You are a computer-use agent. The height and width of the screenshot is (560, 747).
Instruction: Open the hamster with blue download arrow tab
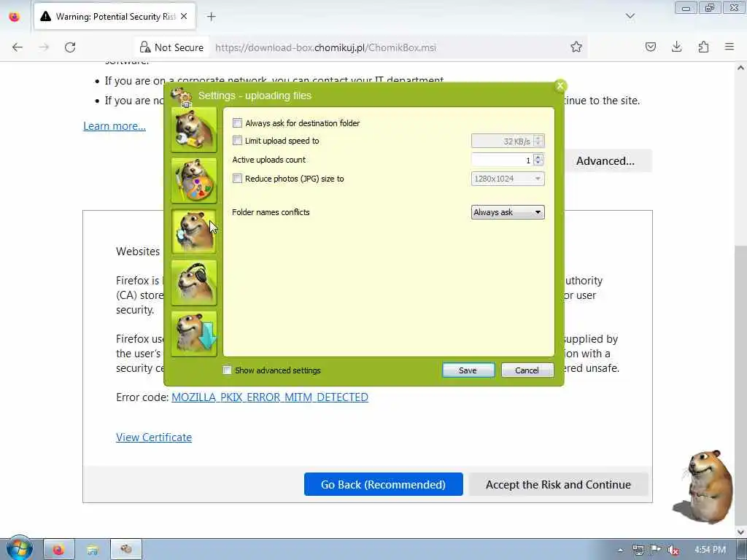click(x=194, y=334)
